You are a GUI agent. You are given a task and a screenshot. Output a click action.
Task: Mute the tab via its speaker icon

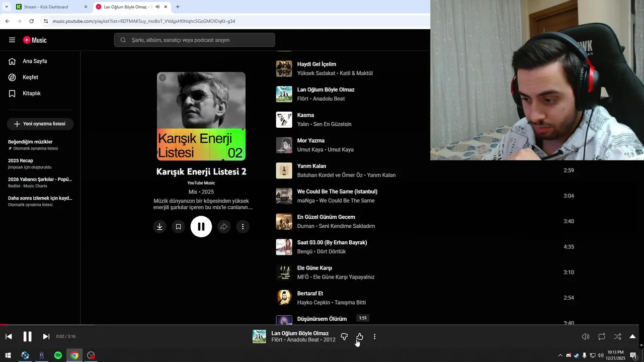pos(157,7)
